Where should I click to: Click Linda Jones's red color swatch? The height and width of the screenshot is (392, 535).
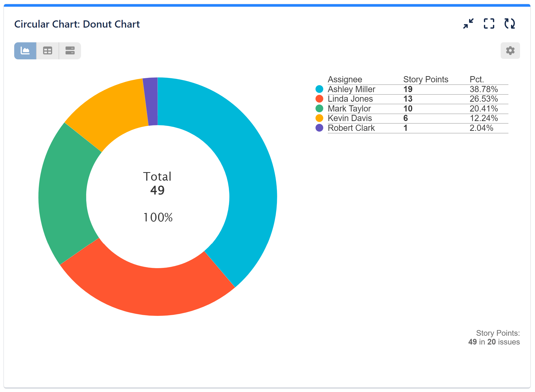(320, 99)
